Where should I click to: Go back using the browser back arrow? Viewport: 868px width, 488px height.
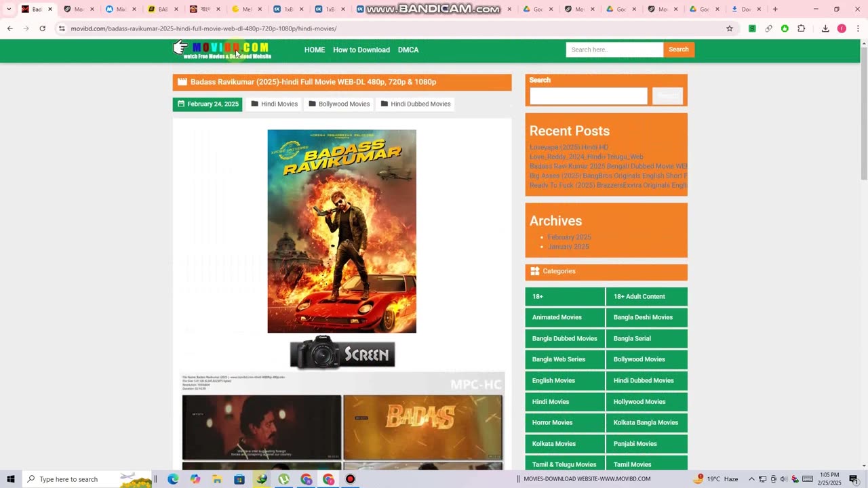[9, 28]
